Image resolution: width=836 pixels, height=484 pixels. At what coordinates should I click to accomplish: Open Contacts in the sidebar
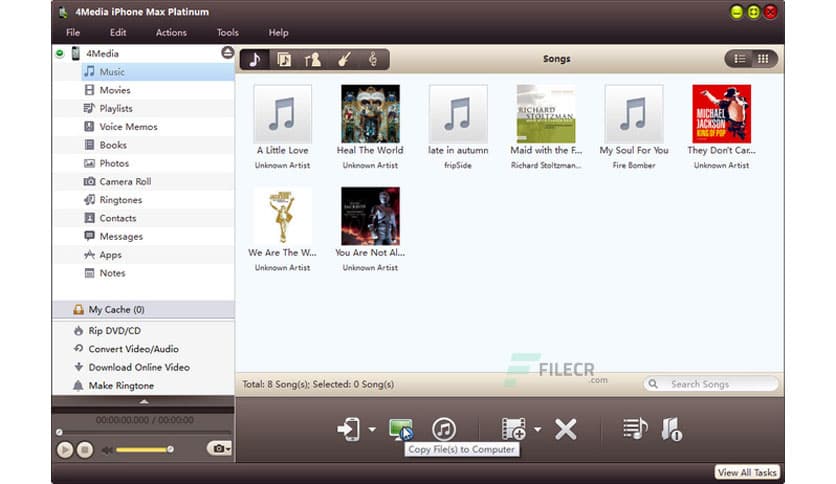tap(158, 218)
